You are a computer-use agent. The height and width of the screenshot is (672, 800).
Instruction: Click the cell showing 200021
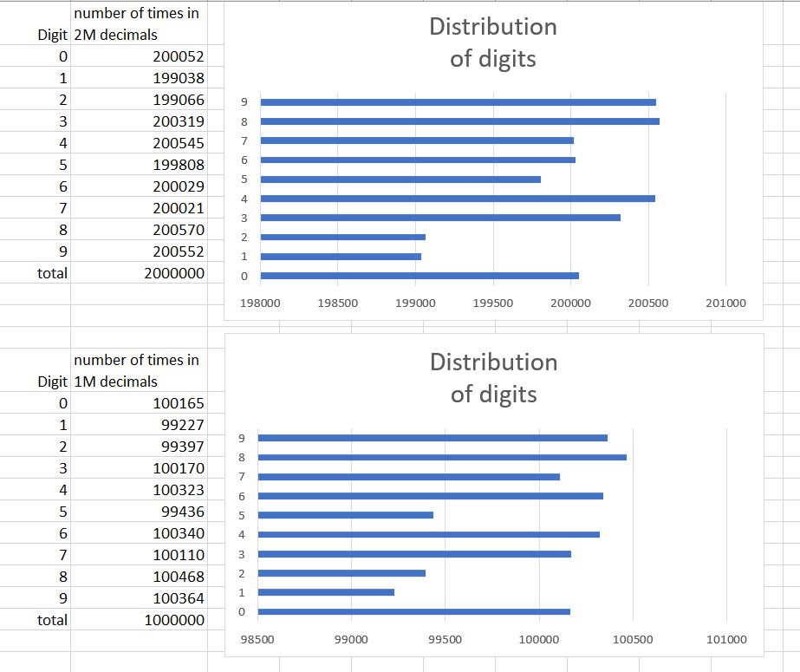point(139,208)
